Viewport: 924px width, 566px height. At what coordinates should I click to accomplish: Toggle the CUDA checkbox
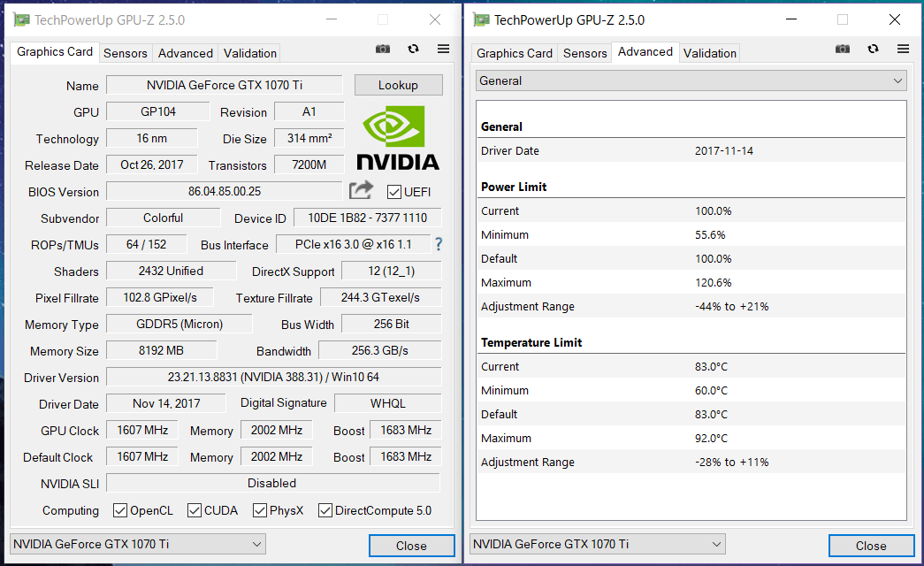pyautogui.click(x=195, y=510)
